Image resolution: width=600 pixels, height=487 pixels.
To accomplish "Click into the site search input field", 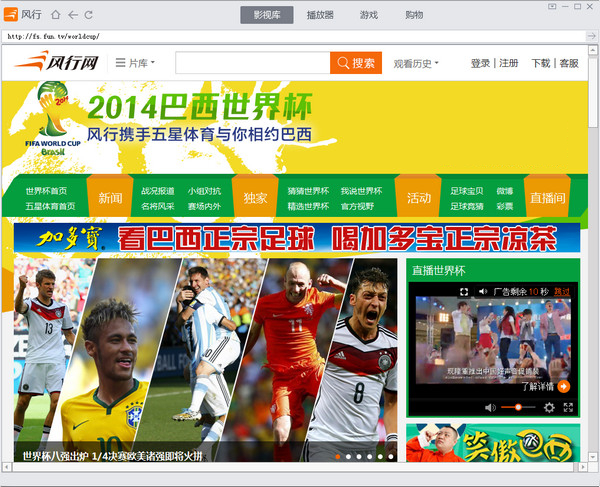I will (253, 63).
